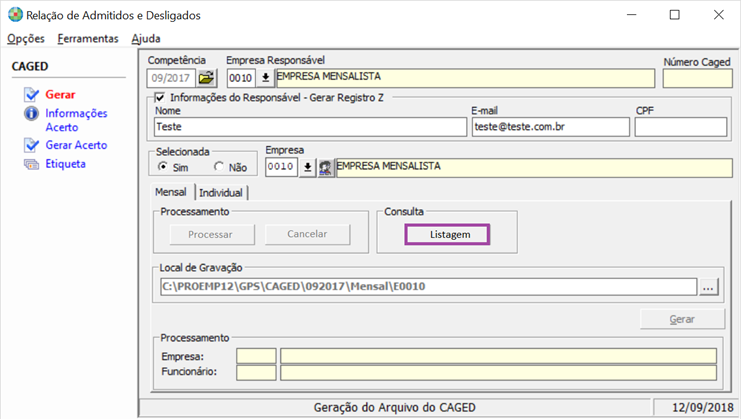Image resolution: width=741 pixels, height=419 pixels.
Task: Click the Listagem button
Action: 447,234
